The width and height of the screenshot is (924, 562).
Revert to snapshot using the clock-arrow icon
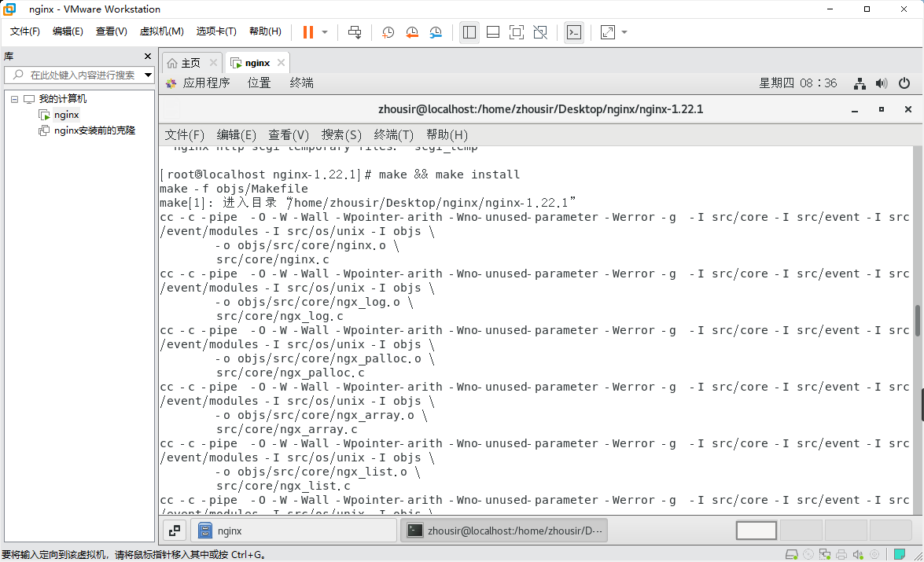point(412,32)
